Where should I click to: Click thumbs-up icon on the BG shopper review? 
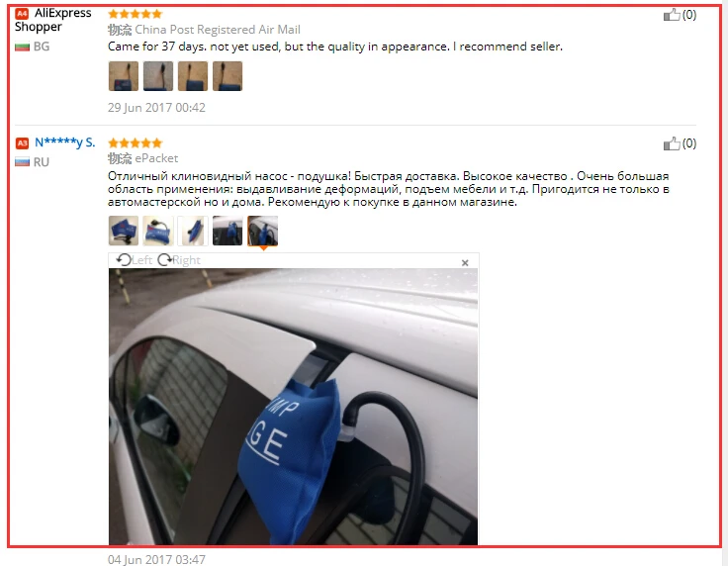(672, 15)
